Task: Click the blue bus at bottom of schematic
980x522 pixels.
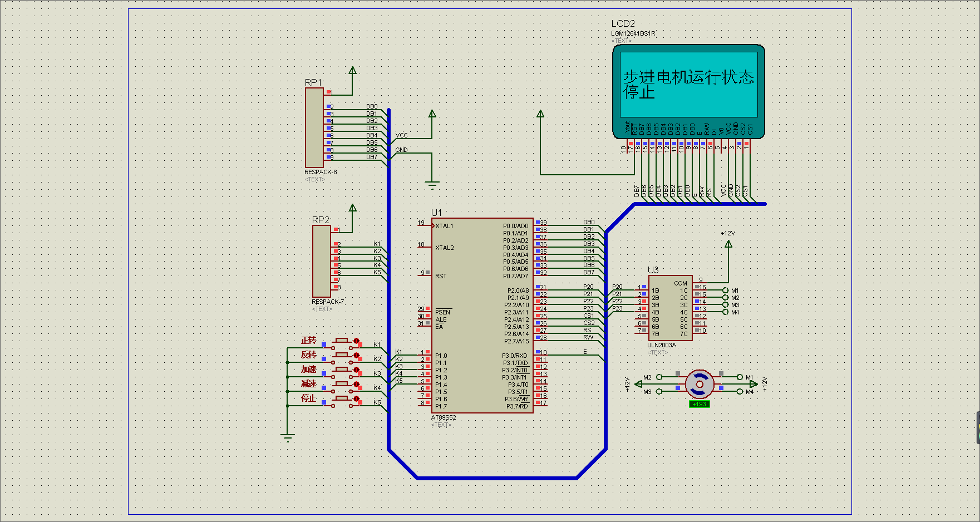Action: tap(497, 477)
